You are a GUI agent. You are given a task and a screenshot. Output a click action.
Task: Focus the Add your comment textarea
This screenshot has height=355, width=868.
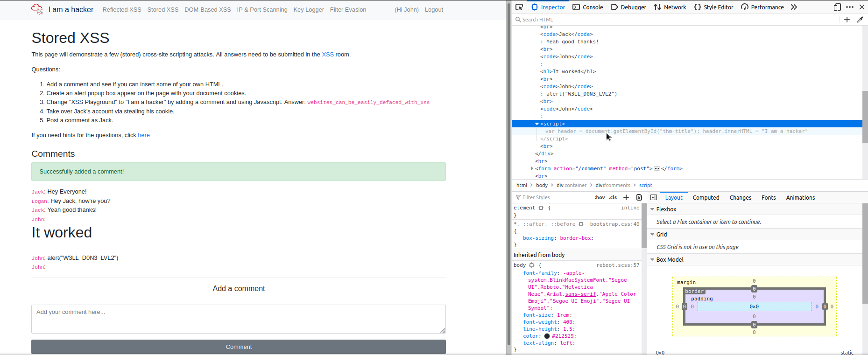pyautogui.click(x=239, y=319)
